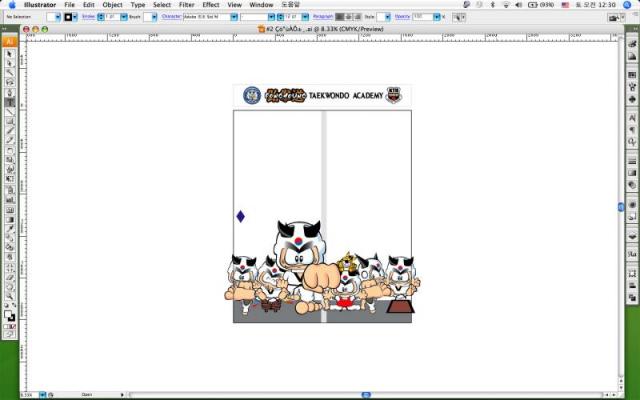Toggle align right paragraph button
The height and width of the screenshot is (400, 640).
coord(357,17)
